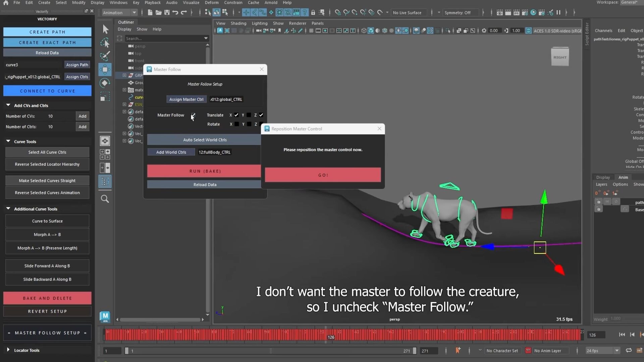
Task: Click the Save Scene icon in shelf
Action: (x=167, y=13)
